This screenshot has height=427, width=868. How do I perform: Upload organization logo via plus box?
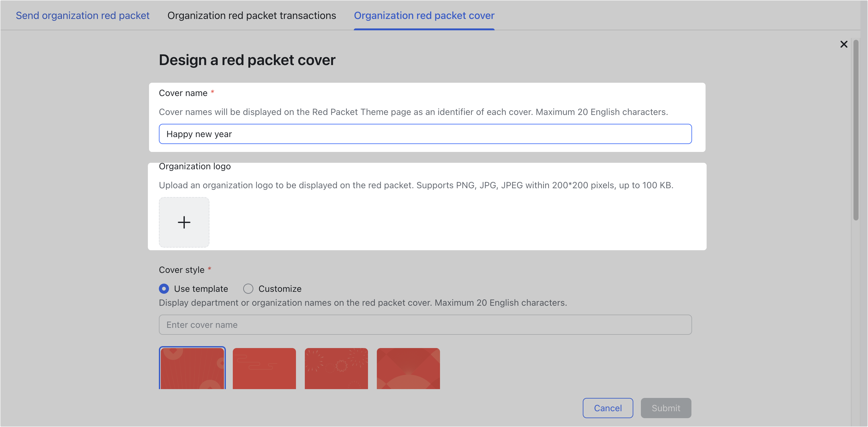[184, 222]
